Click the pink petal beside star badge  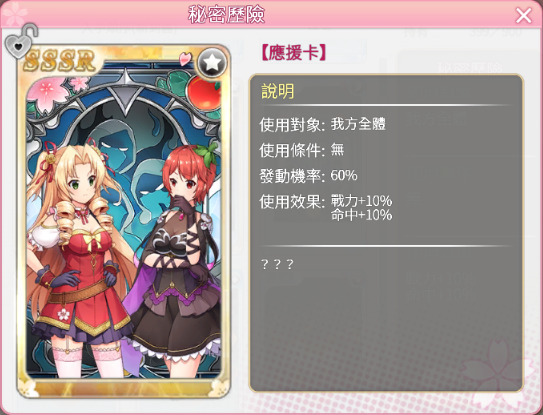click(x=185, y=59)
